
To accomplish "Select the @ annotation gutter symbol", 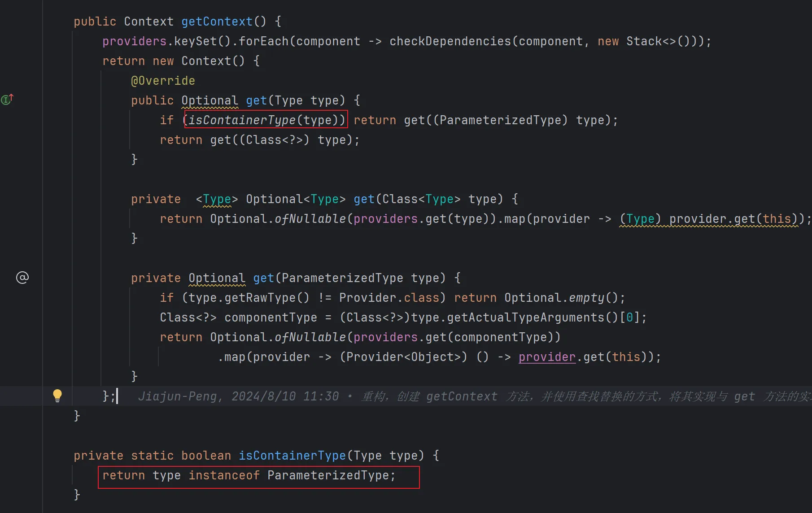I will click(22, 277).
